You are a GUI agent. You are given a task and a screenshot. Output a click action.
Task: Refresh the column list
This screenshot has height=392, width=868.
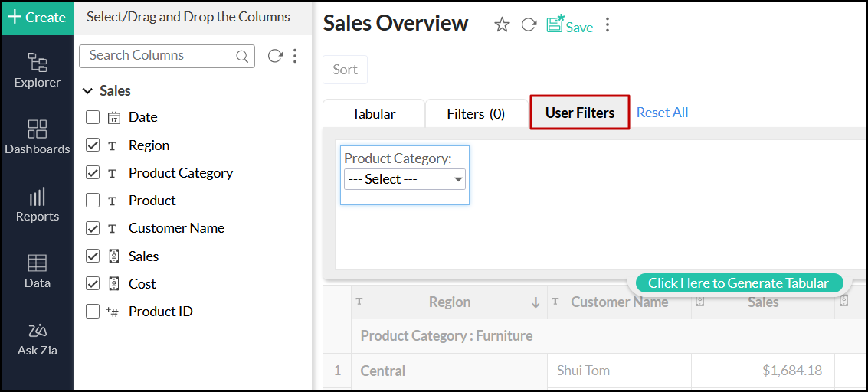(x=275, y=56)
